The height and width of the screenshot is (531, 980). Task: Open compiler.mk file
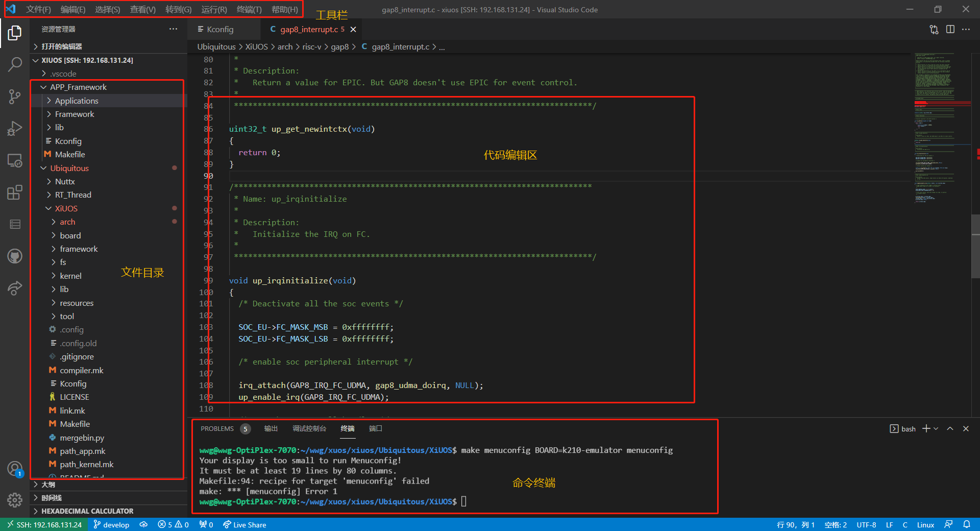[108, 371]
